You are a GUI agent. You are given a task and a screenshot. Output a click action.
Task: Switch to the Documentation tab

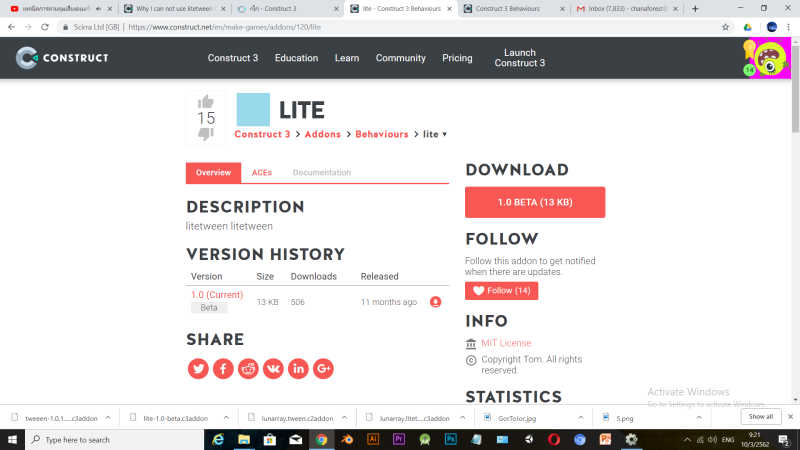tap(322, 172)
